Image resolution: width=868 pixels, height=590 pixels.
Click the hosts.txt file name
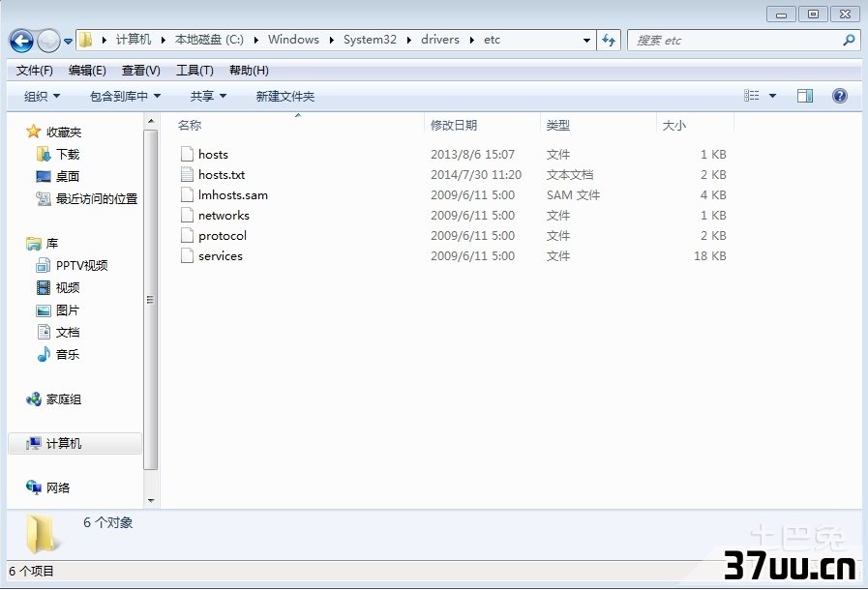tap(222, 174)
